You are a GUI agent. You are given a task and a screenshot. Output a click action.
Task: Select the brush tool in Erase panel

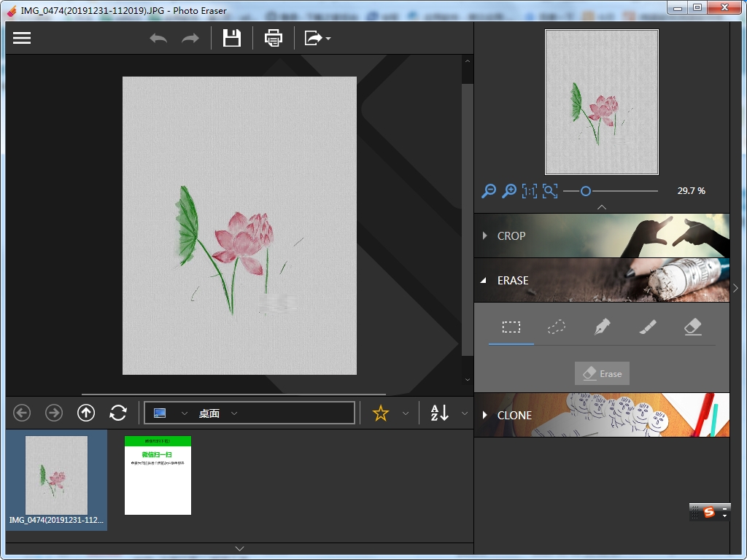(647, 327)
